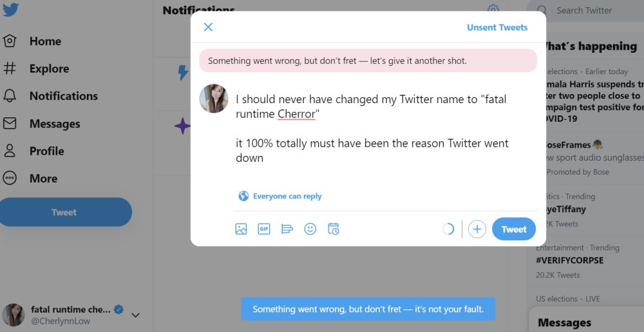Click the @CherlynnLow handle text

(61, 321)
